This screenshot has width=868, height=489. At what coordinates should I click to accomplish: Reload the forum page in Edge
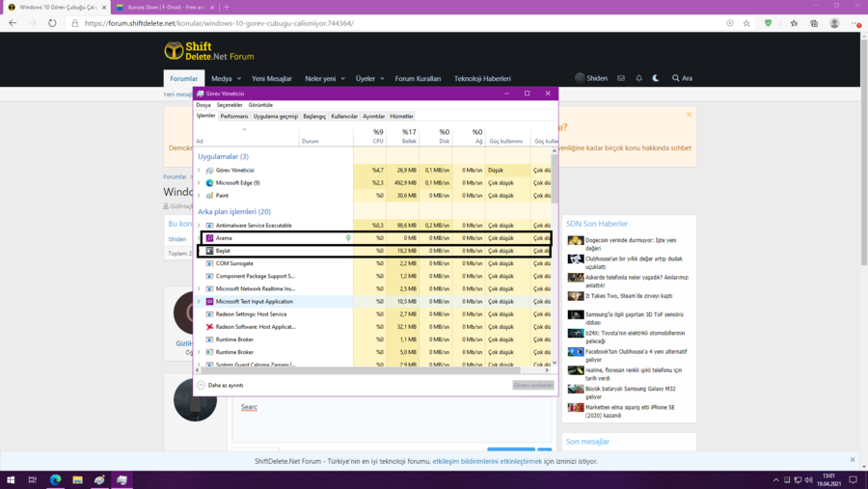pos(52,23)
